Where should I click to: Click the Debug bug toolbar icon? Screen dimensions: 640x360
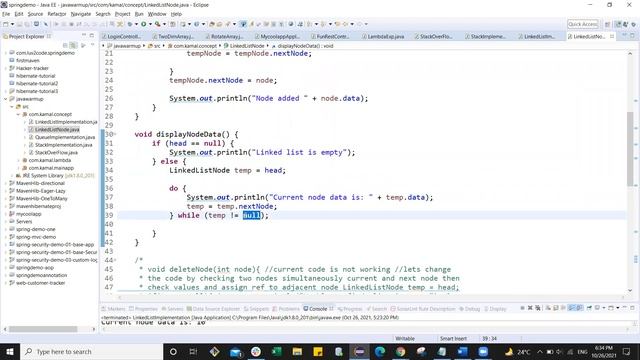[x=130, y=24]
